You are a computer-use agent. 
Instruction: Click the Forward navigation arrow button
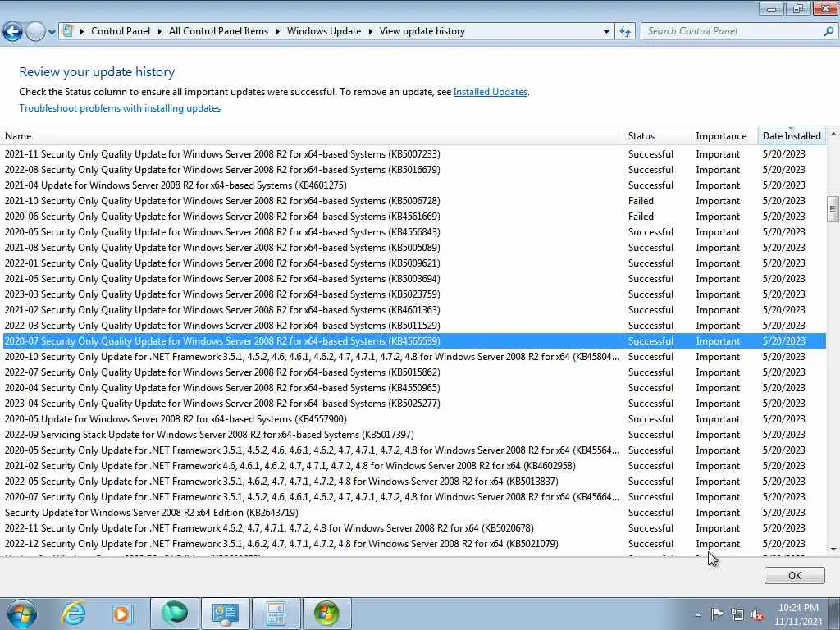coord(35,32)
